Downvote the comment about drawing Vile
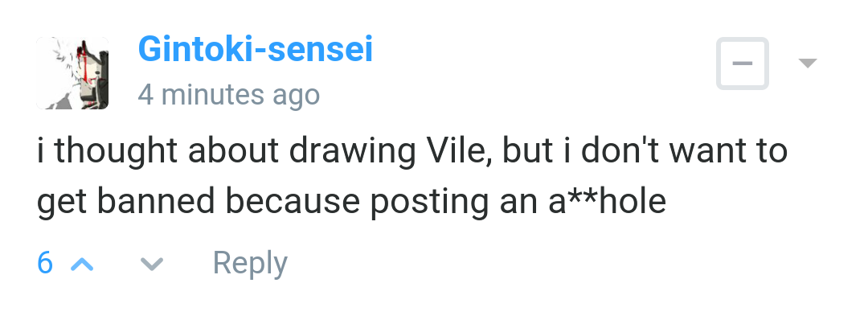Image resolution: width=868 pixels, height=320 pixels. [152, 264]
